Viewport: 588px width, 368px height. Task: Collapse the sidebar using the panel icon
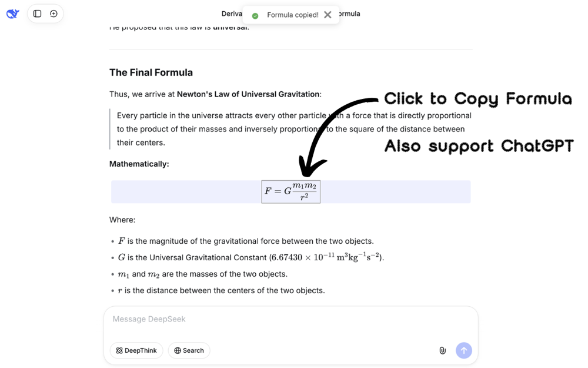click(36, 13)
